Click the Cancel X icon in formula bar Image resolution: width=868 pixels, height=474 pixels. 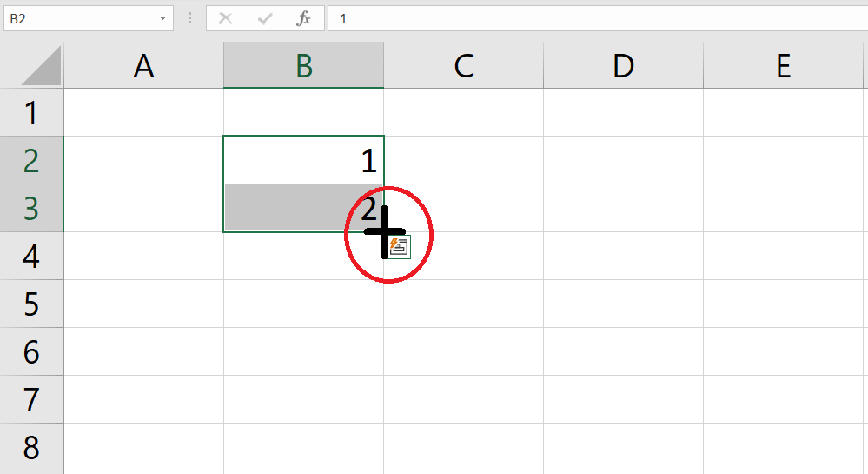(x=226, y=18)
